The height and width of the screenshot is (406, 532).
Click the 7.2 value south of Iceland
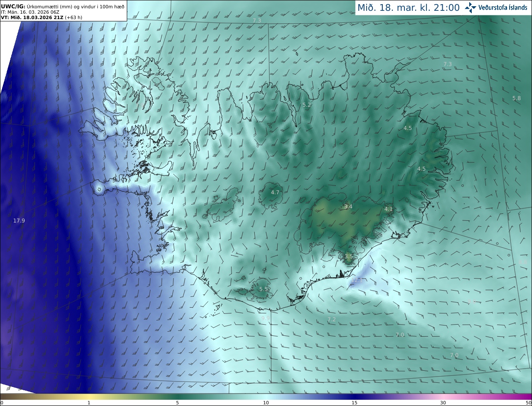point(331,319)
